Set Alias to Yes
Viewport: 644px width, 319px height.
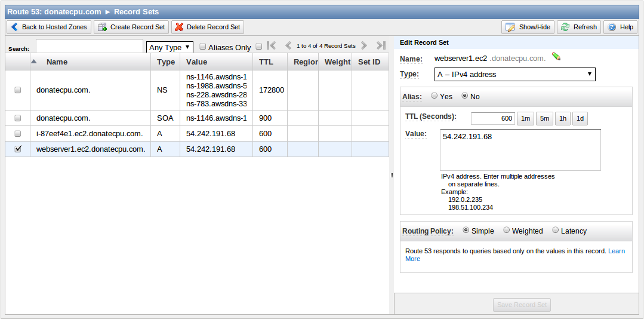coord(434,96)
